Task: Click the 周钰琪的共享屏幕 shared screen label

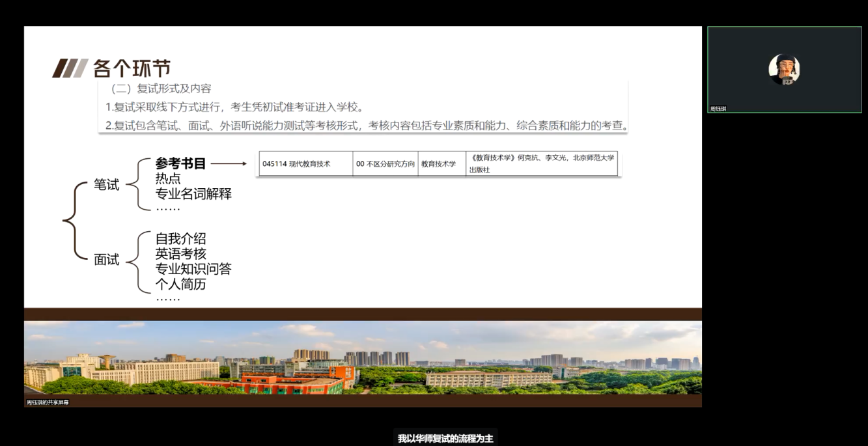Action: click(48, 402)
